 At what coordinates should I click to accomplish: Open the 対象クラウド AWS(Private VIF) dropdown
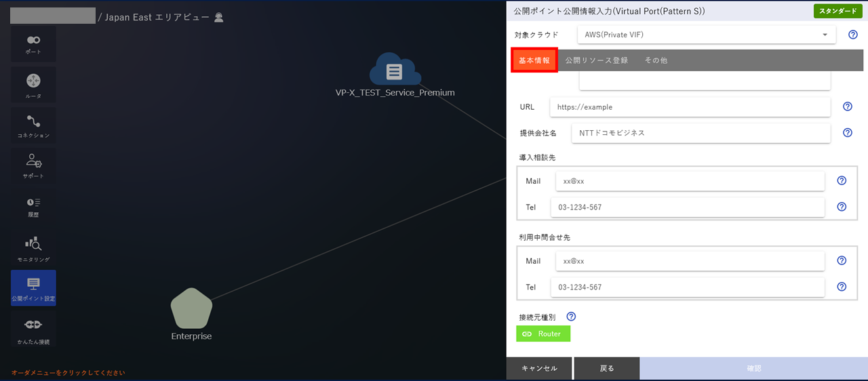point(707,35)
